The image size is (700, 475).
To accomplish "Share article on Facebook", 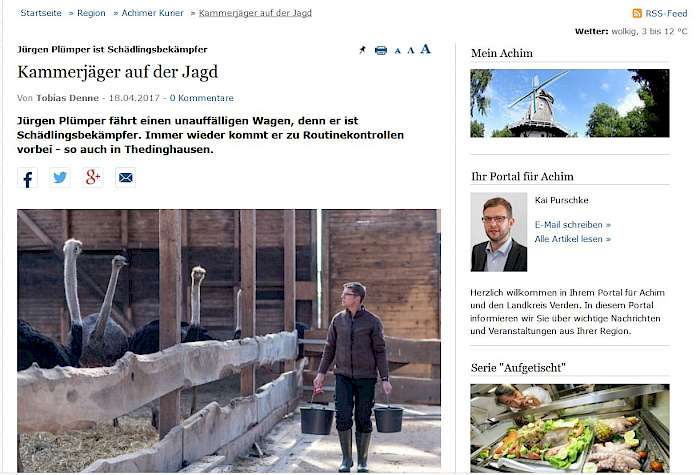I will pos(27,178).
